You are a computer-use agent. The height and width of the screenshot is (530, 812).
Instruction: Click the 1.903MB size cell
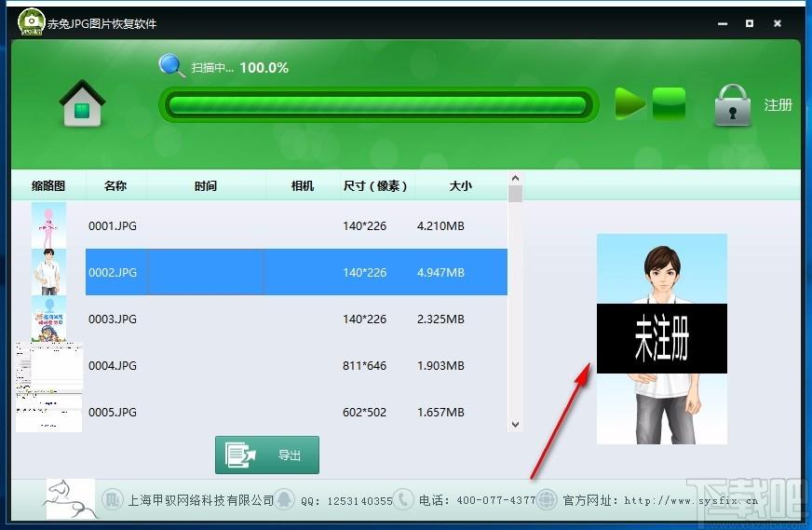coord(440,366)
